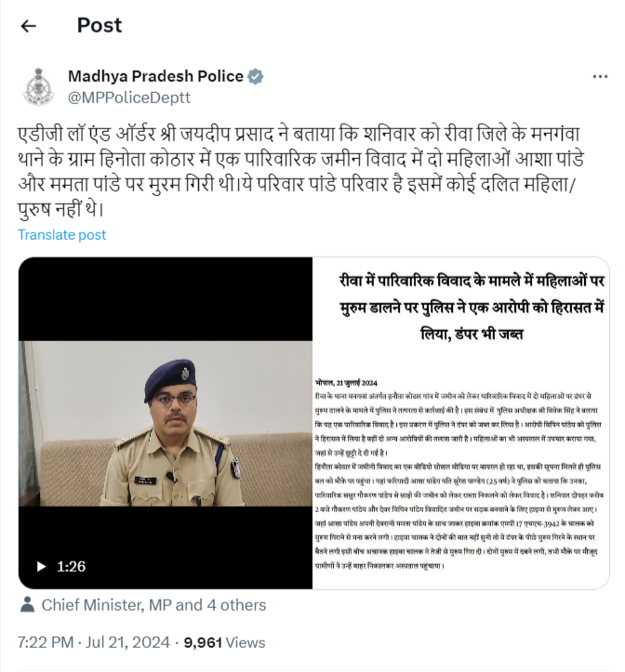This screenshot has width=625, height=672.
Task: Open the Hindi press release image
Action: pos(460,423)
